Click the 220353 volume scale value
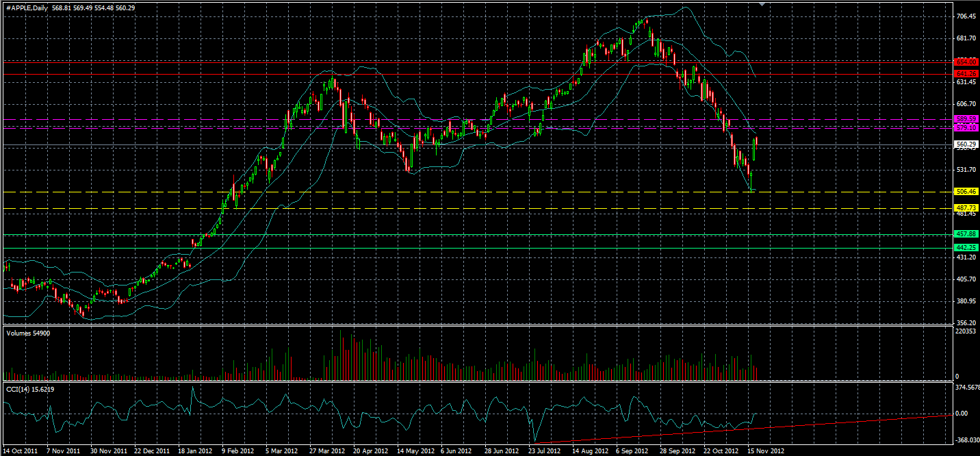Screen dimensions: 980x456 966,331
